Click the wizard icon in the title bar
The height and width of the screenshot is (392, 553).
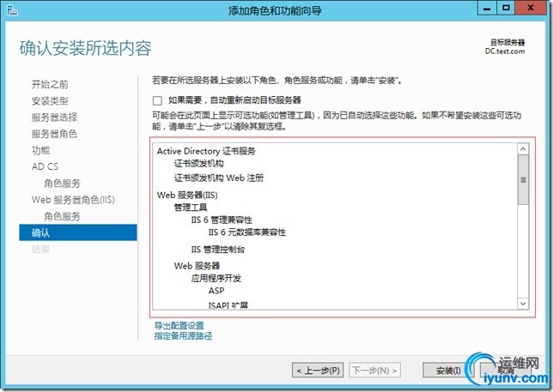pyautogui.click(x=12, y=10)
